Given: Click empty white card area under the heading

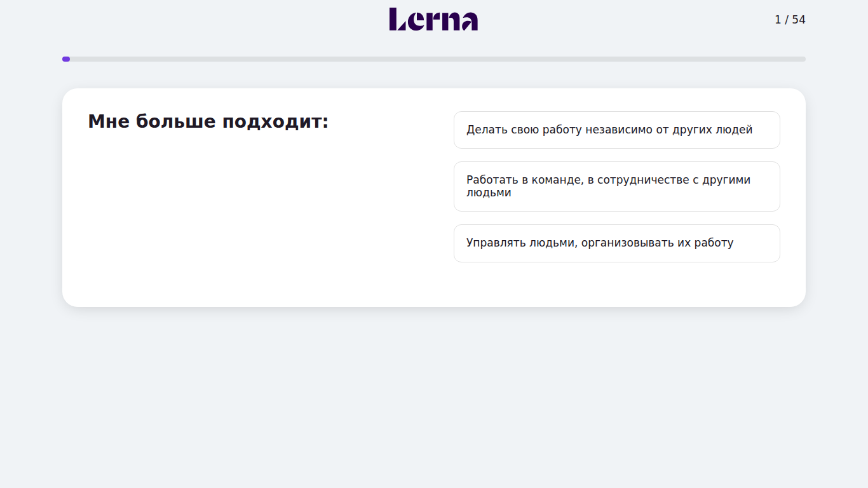Looking at the screenshot, I should click(254, 216).
